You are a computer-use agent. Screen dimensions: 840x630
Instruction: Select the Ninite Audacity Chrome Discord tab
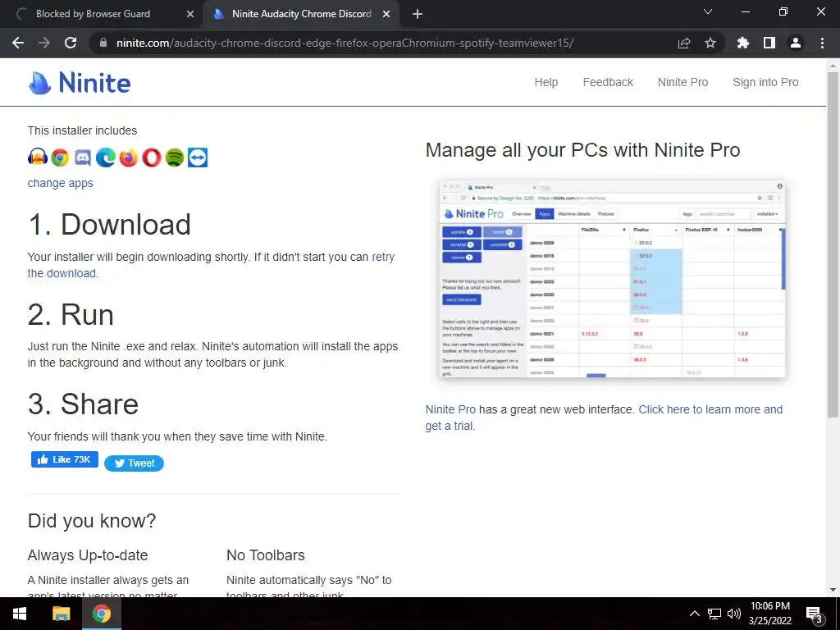[x=300, y=14]
